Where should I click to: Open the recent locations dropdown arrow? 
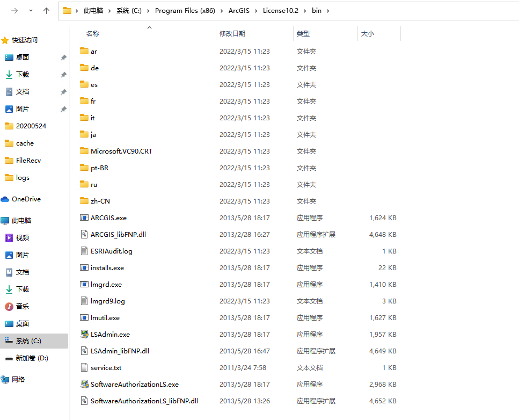[x=31, y=11]
